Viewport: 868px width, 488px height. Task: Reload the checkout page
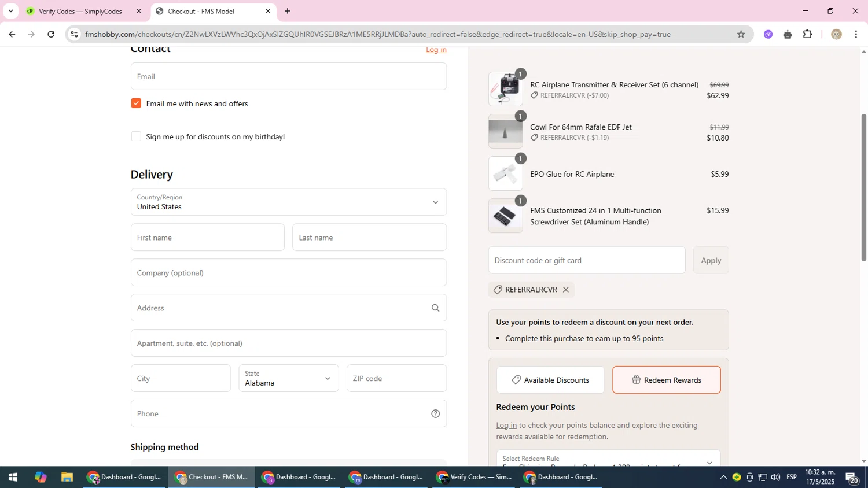[x=51, y=34]
